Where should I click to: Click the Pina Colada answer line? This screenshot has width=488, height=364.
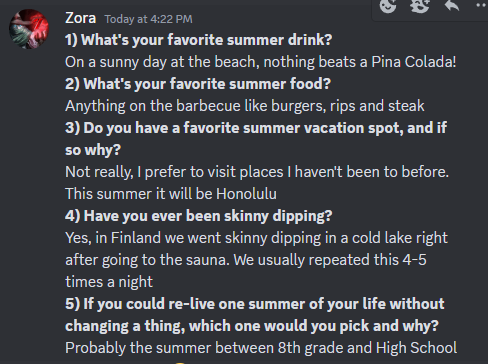[261, 62]
